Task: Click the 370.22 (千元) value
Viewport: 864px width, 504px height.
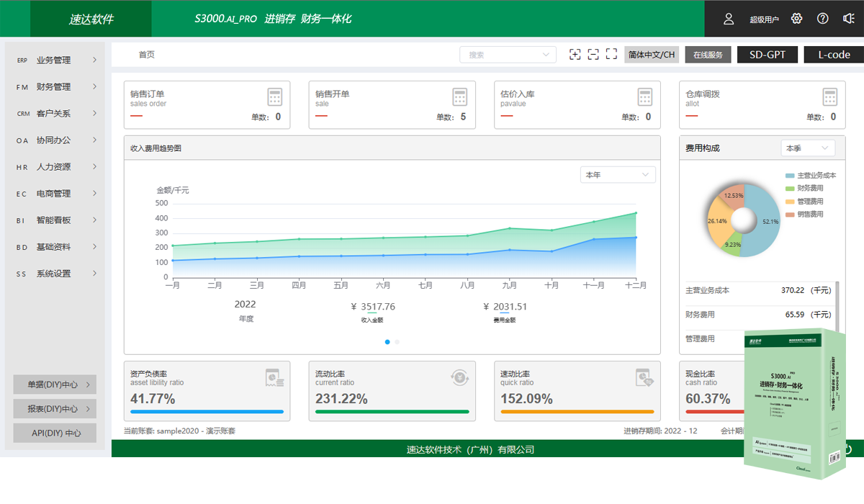Action: click(x=806, y=291)
